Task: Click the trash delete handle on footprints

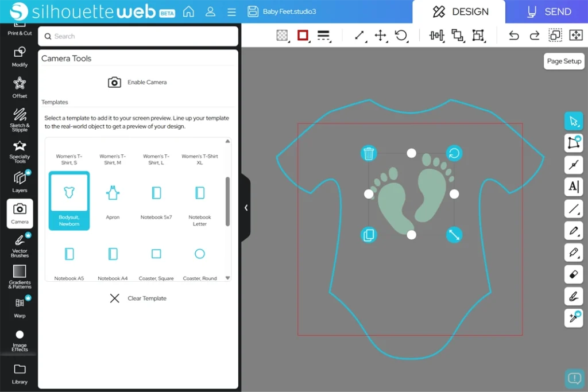Action: (x=369, y=153)
